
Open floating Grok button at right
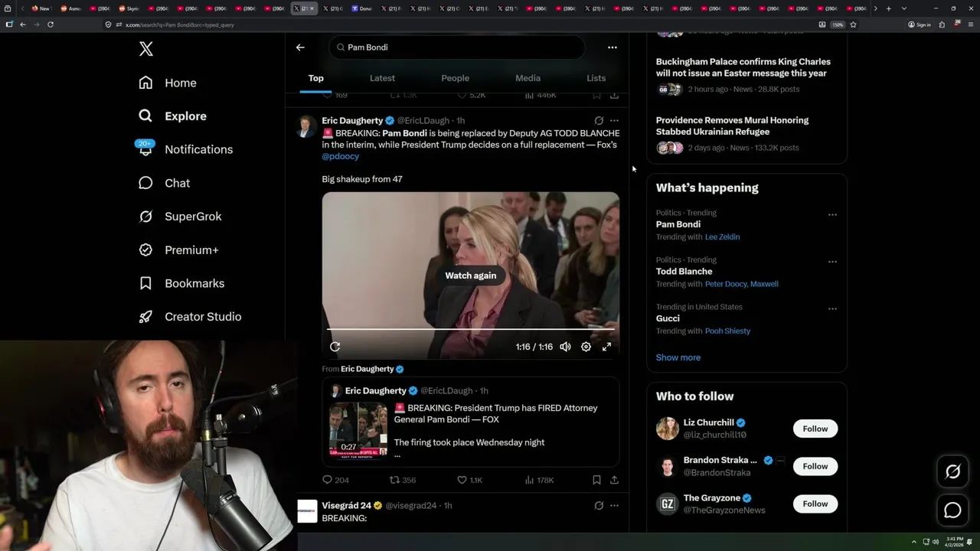click(952, 472)
